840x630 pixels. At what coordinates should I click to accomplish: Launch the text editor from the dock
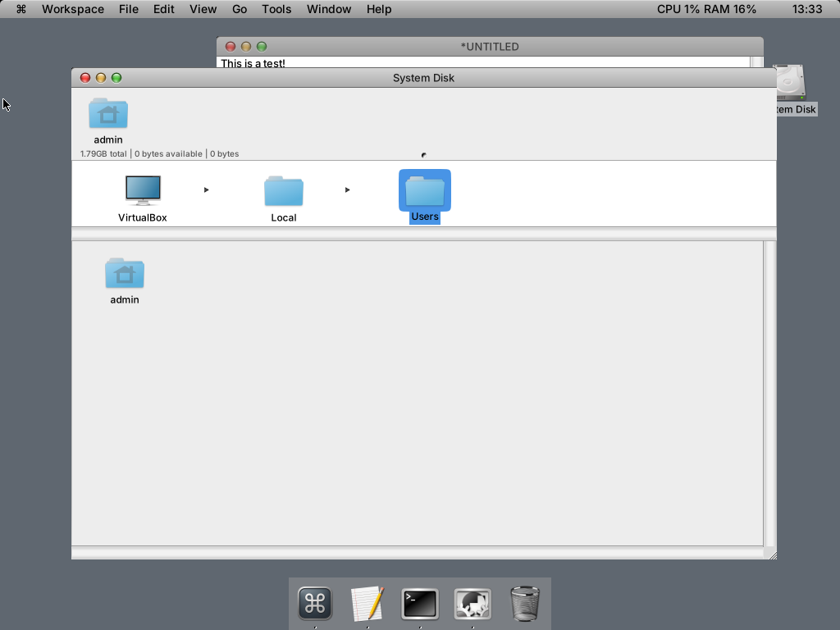[367, 604]
